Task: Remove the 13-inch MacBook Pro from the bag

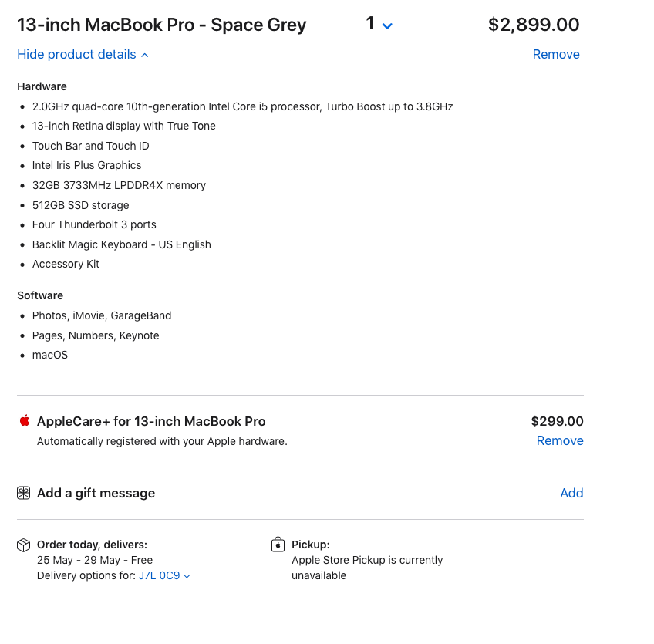Action: click(x=555, y=54)
